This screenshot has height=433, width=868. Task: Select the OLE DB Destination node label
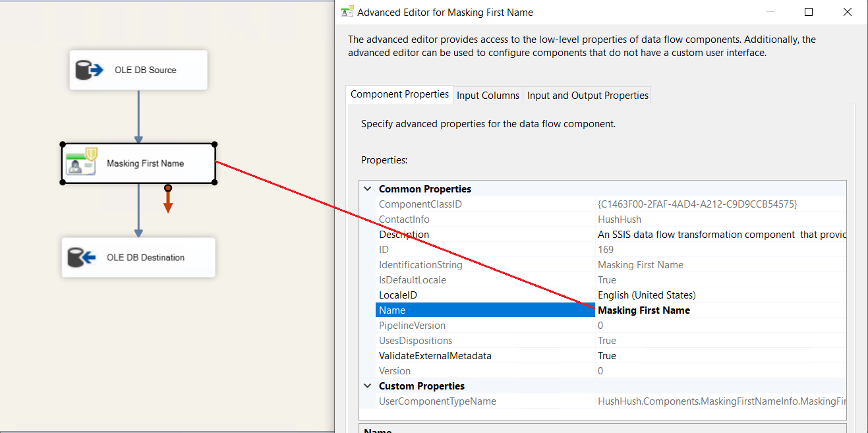pyautogui.click(x=146, y=258)
